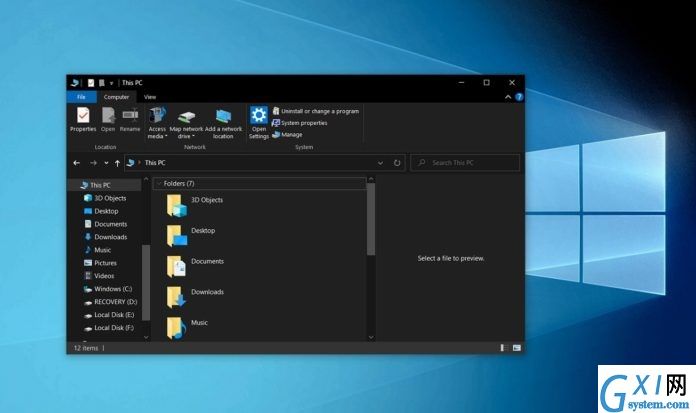Click nav pane scroll down arrow
The height and width of the screenshot is (413, 696).
146,337
